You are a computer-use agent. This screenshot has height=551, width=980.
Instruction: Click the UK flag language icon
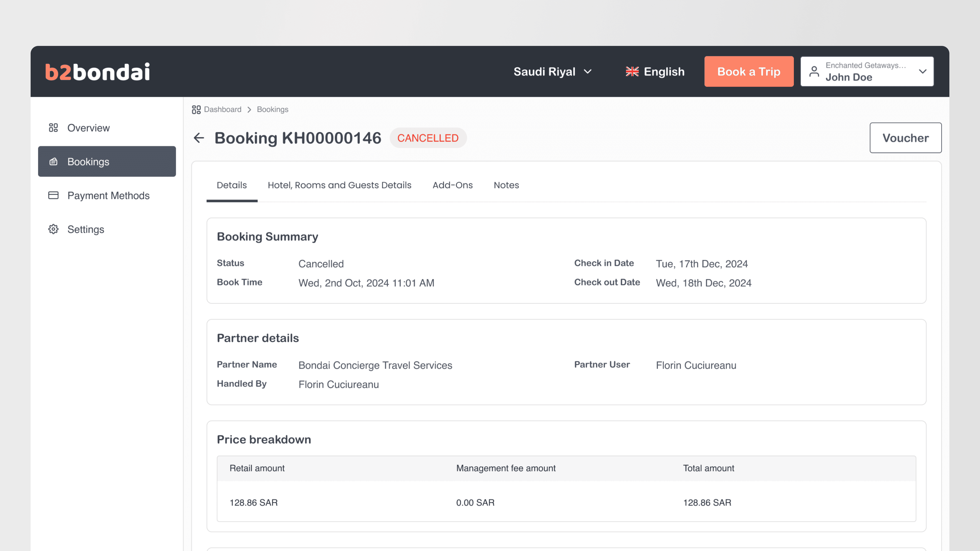pyautogui.click(x=632, y=72)
